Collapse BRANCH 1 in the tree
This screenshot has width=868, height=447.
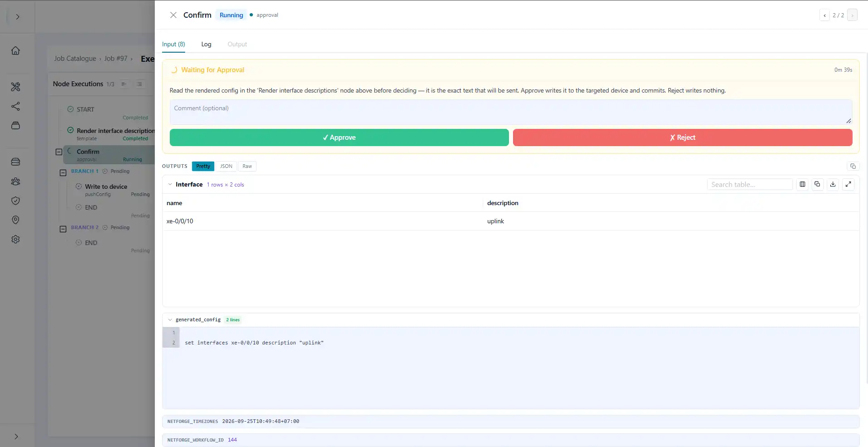pyautogui.click(x=63, y=173)
